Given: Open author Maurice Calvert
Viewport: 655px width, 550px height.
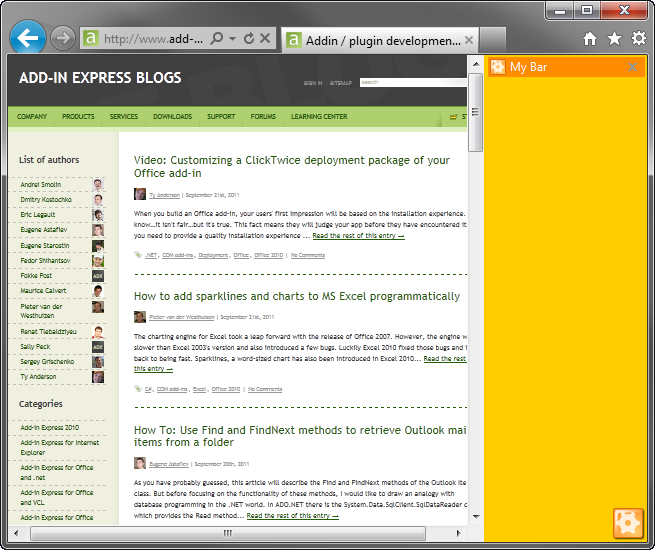Looking at the screenshot, I should pyautogui.click(x=43, y=291).
